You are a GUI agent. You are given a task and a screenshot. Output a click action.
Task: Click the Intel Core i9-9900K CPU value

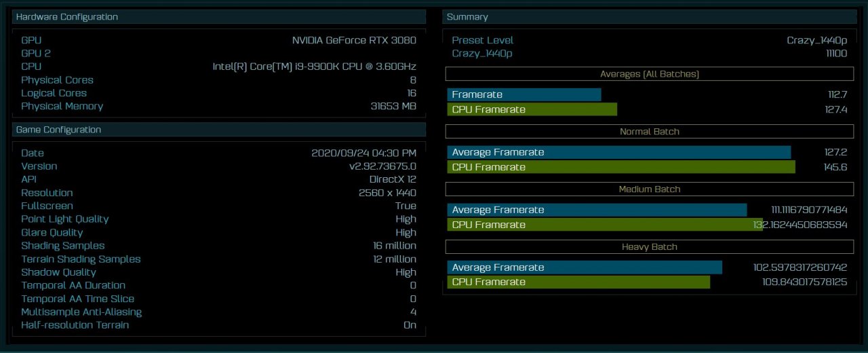click(315, 67)
